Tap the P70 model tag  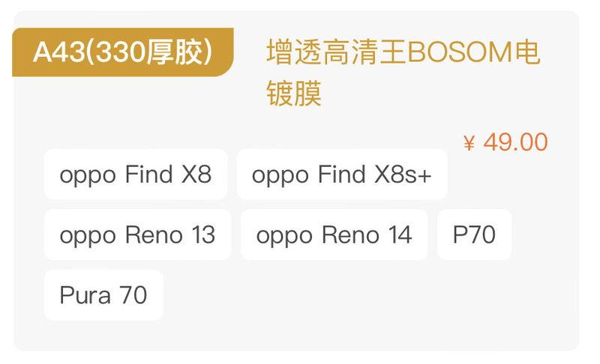474,234
